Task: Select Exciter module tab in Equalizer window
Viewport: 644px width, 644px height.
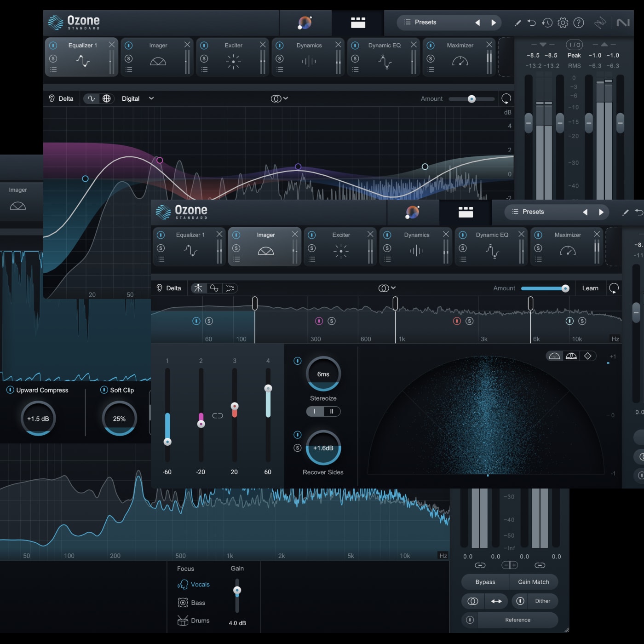Action: 233,57
